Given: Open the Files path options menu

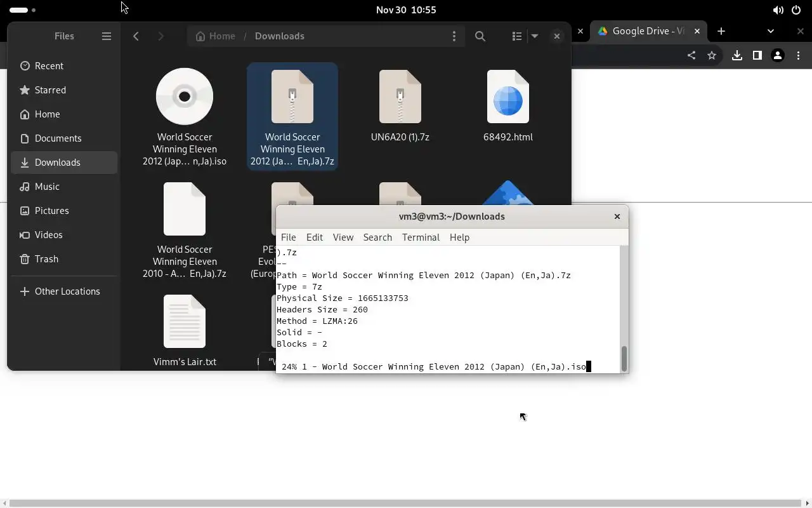Looking at the screenshot, I should (454, 36).
